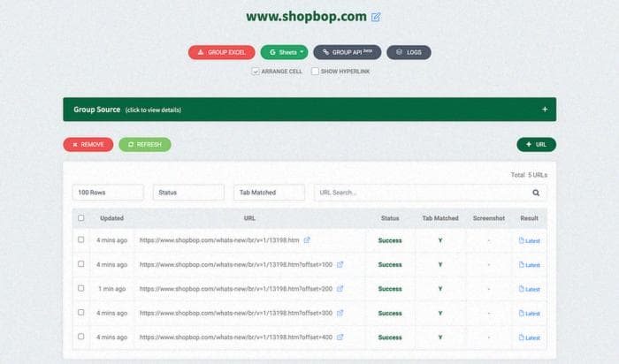Click the Updated column header
Viewport: 619px width, 364px height.
click(x=111, y=218)
